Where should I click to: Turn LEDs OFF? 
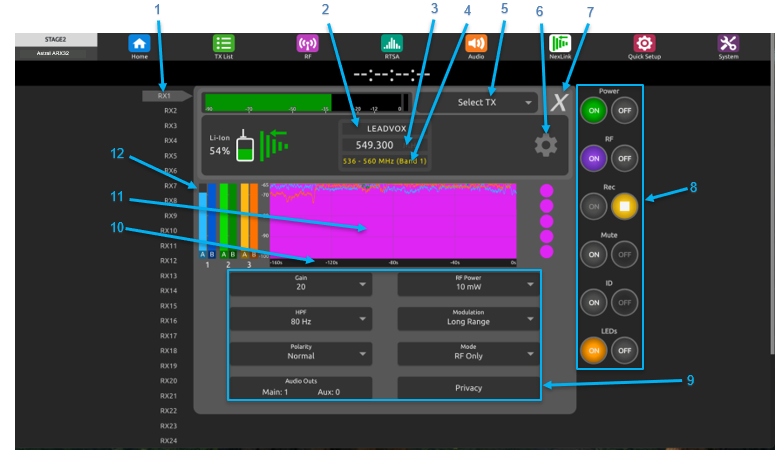tap(624, 350)
